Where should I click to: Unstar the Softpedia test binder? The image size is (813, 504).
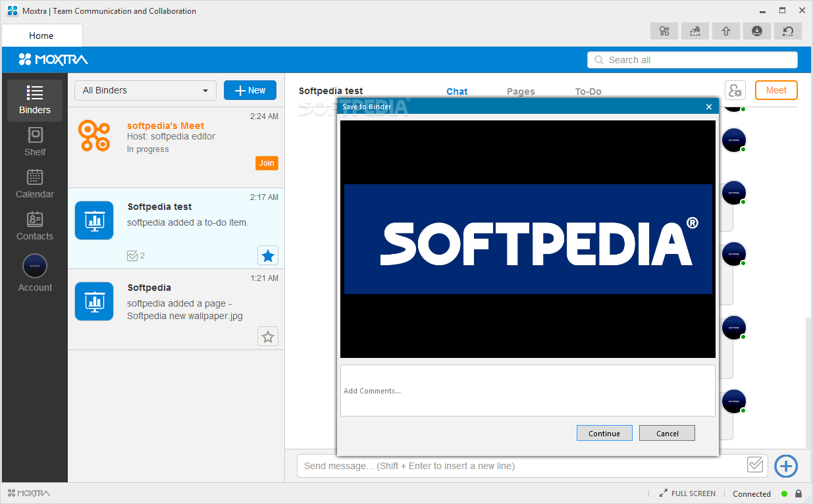pyautogui.click(x=268, y=255)
